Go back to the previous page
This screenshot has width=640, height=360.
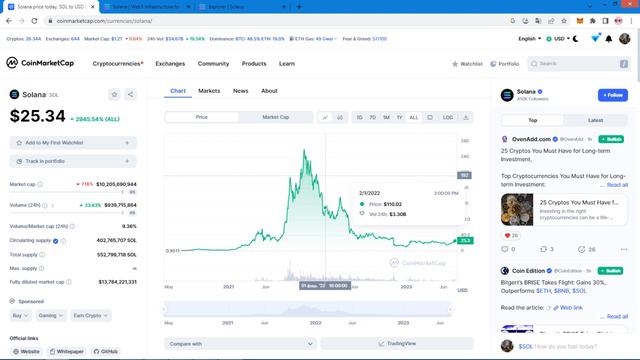pos(9,21)
